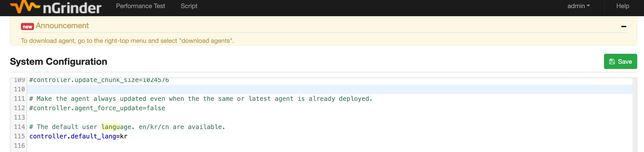The width and height of the screenshot is (644, 152).
Task: Click the highlighted "langu" text in editor
Action: pos(110,127)
